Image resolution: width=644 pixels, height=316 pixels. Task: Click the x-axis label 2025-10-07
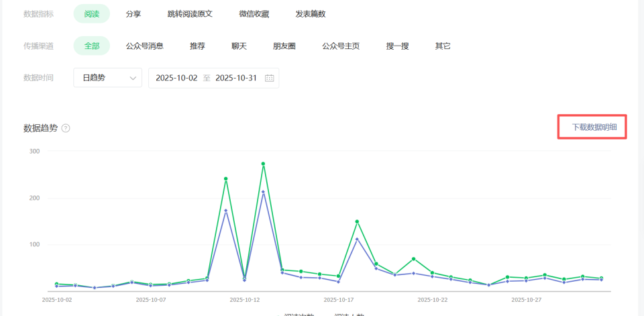[x=151, y=300]
